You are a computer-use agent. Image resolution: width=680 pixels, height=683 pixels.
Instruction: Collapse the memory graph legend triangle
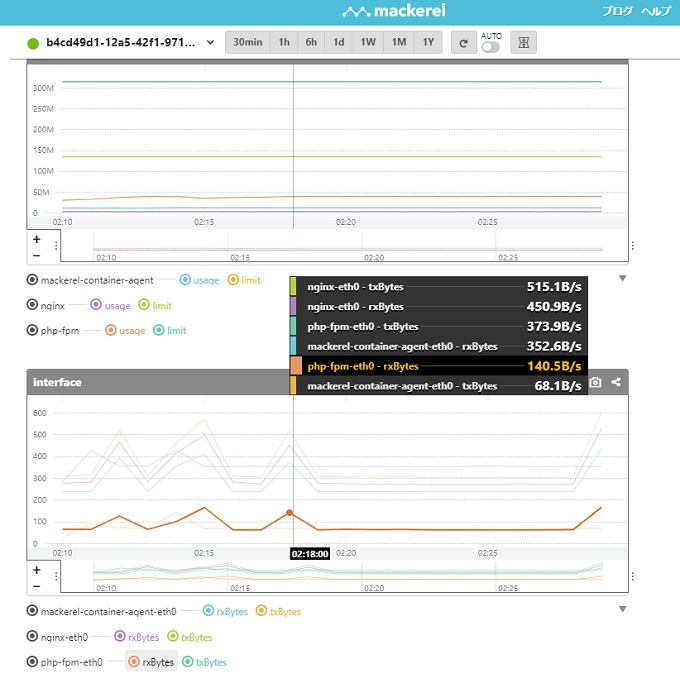point(622,278)
